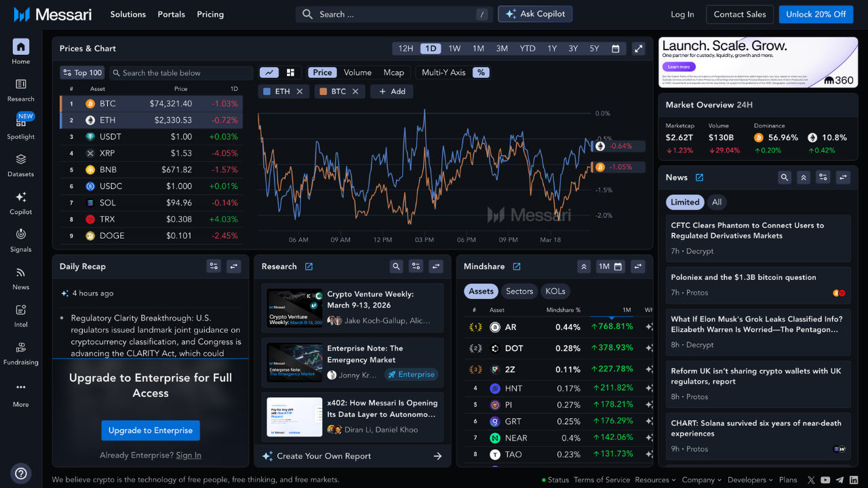Open Messari's Telegram link
The height and width of the screenshot is (488, 868).
tap(840, 480)
